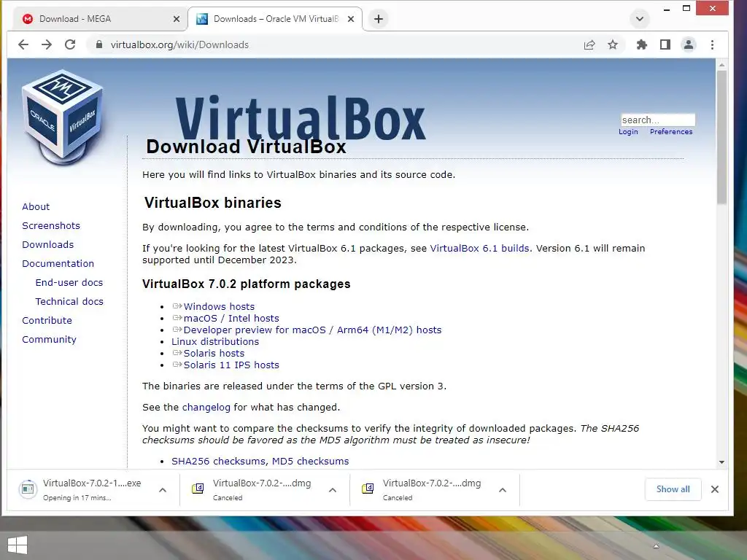747x560 pixels.
Task: Go forward in browser history
Action: 47,44
